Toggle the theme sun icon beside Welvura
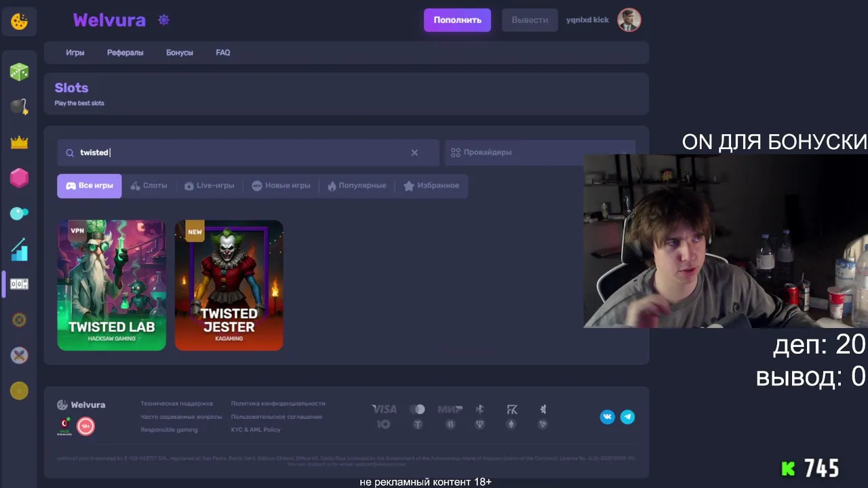The image size is (868, 488). point(163,20)
